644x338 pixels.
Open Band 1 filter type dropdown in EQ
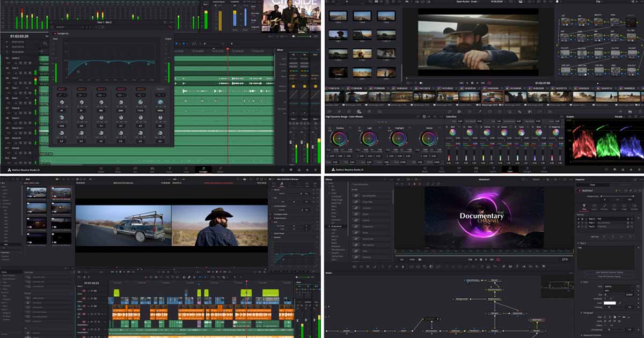(62, 95)
